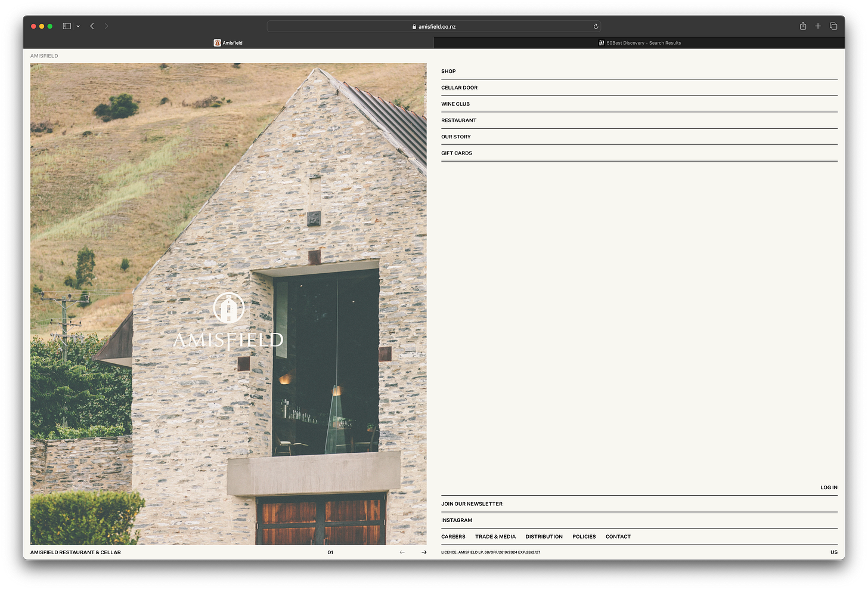
Task: Click the AMISFIELD header text link
Action: point(44,56)
